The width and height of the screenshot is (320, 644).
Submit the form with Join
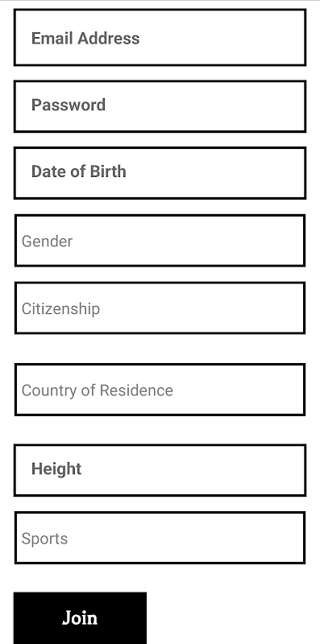80,617
